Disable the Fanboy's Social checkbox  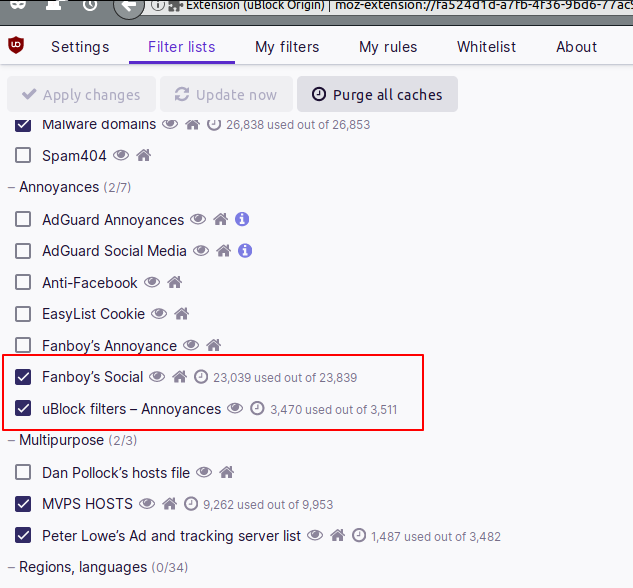23,377
